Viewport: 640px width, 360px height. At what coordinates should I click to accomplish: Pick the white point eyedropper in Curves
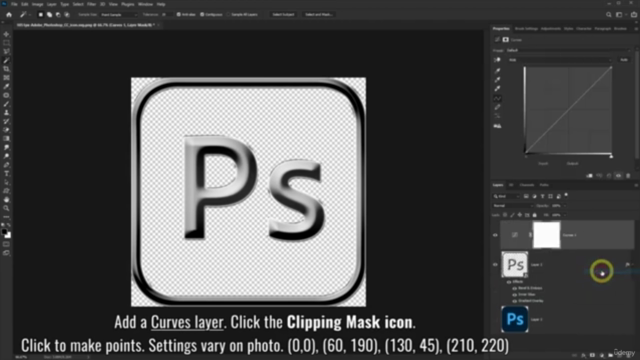(x=497, y=88)
